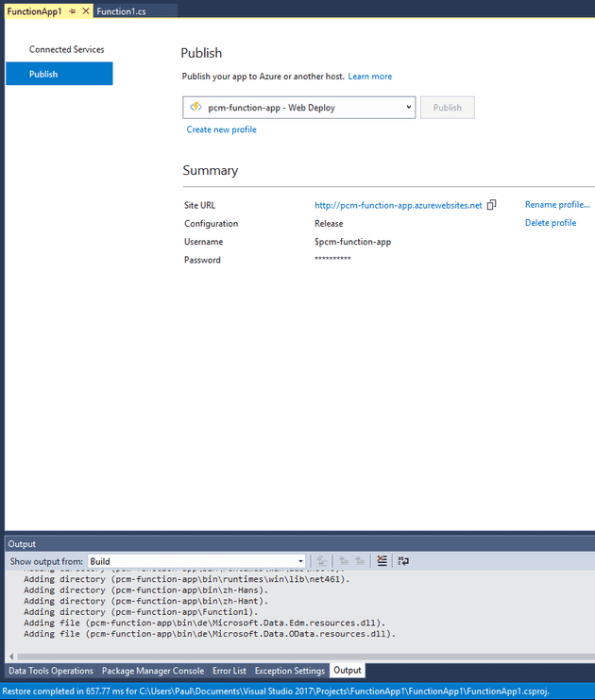Click Rename profile link
This screenshot has height=700, width=595.
click(x=557, y=204)
